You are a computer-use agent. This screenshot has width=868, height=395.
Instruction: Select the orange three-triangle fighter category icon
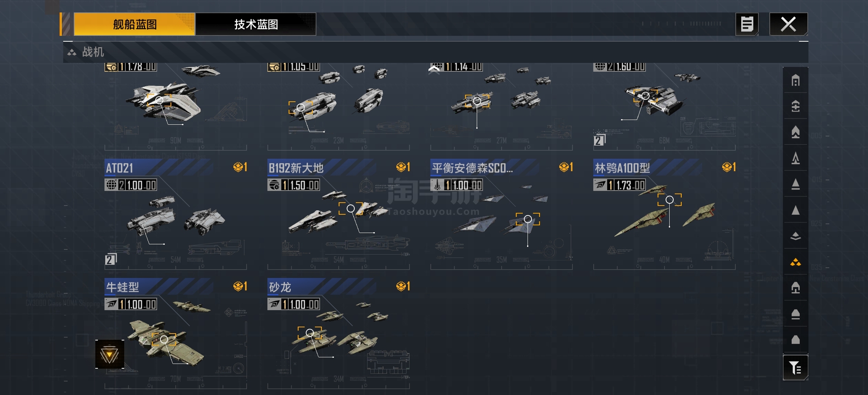795,262
